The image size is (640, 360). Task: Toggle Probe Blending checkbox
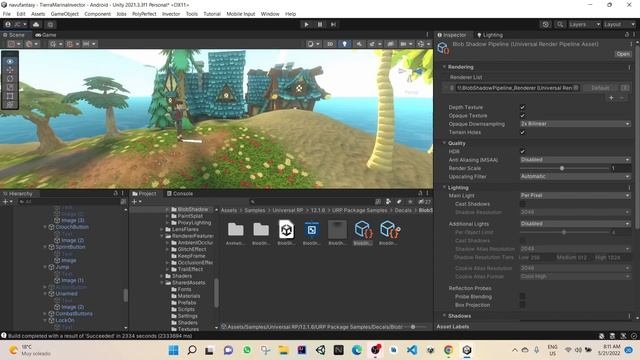[522, 296]
